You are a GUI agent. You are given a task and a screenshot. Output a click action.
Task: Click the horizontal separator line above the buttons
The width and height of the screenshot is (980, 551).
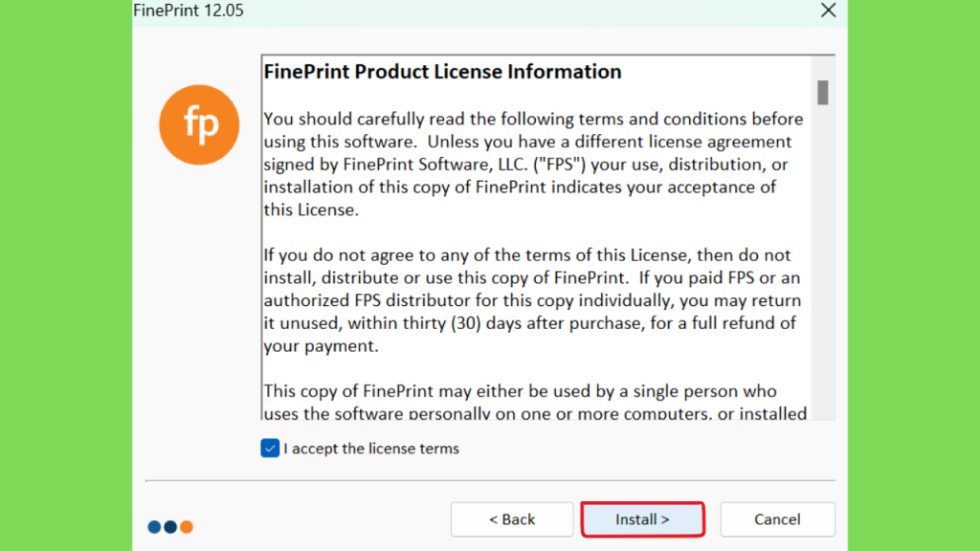pos(490,481)
